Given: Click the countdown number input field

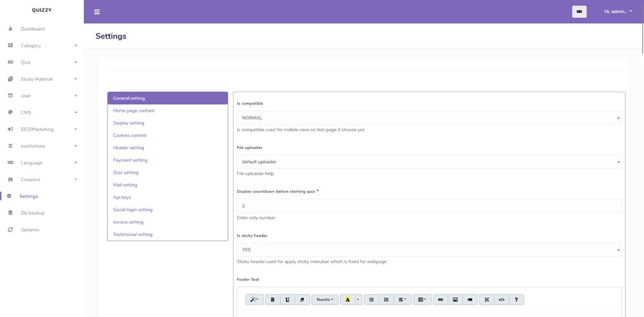Looking at the screenshot, I should click(429, 206).
